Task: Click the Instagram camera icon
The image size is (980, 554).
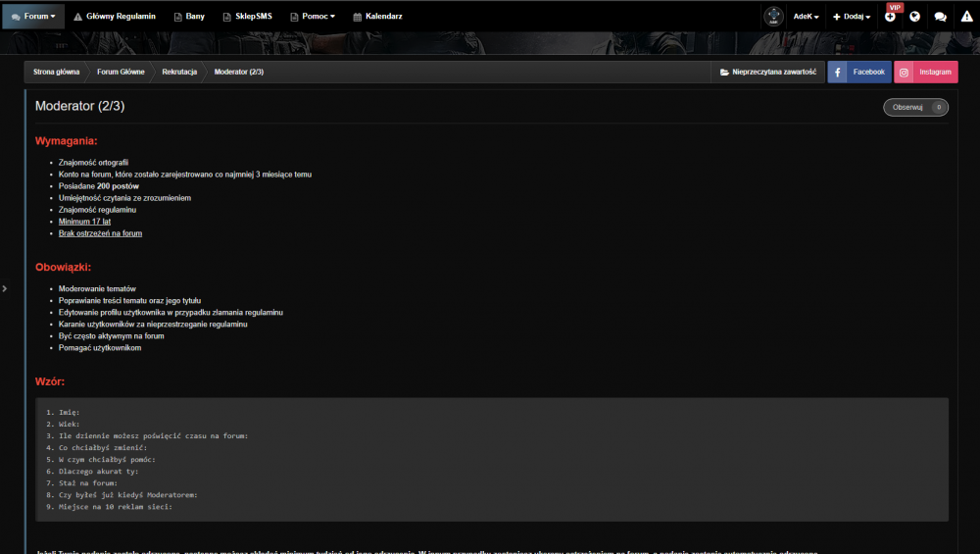Action: 904,72
